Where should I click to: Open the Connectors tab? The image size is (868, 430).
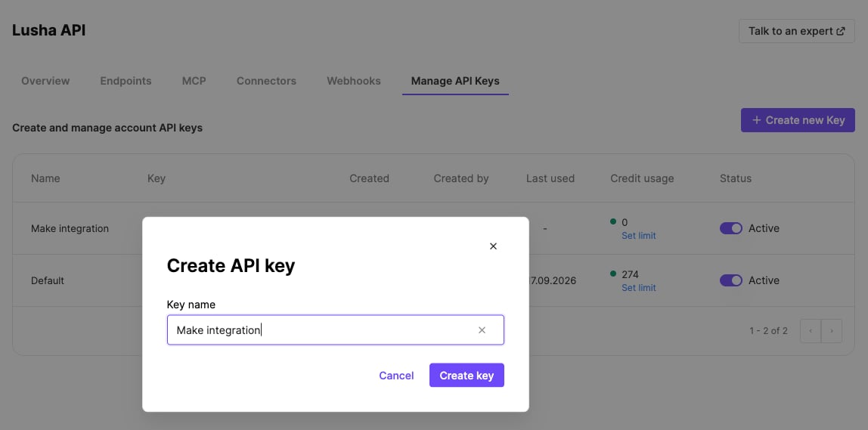(x=266, y=81)
